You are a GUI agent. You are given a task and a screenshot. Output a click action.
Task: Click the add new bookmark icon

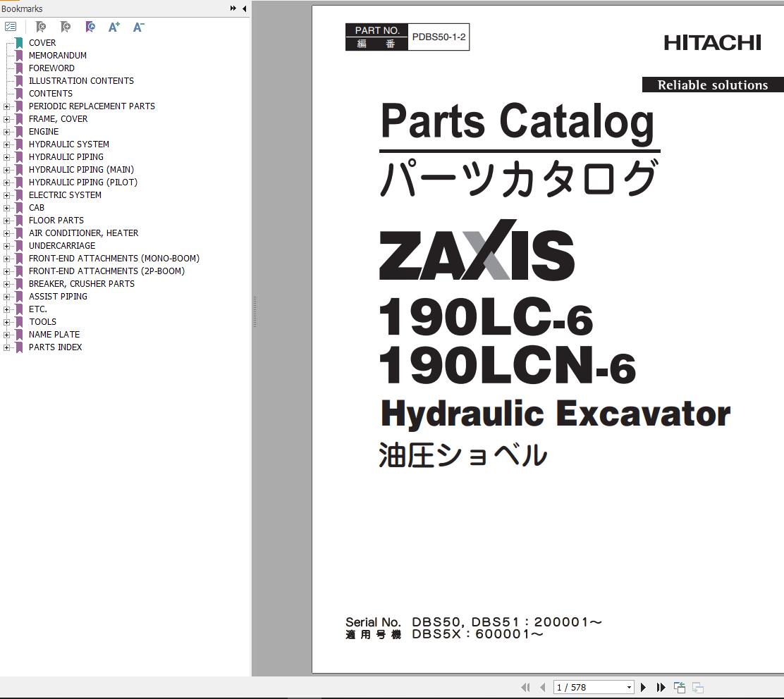(66, 27)
